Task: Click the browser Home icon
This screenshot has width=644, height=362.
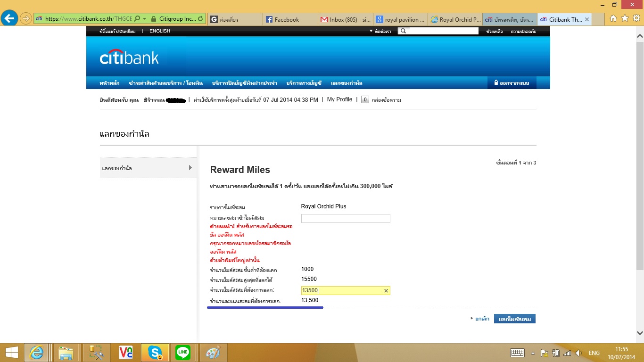Action: click(x=613, y=18)
